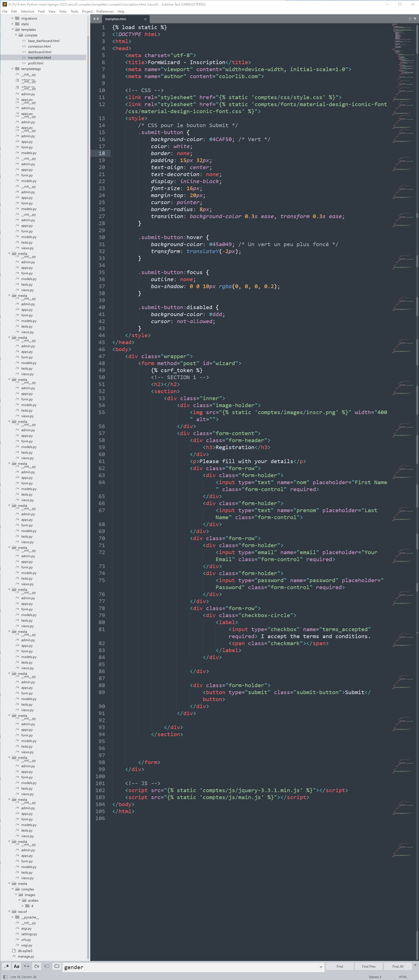Expand the __pycache__ folder
Image resolution: width=419 pixels, height=980 pixels.
coord(13,917)
